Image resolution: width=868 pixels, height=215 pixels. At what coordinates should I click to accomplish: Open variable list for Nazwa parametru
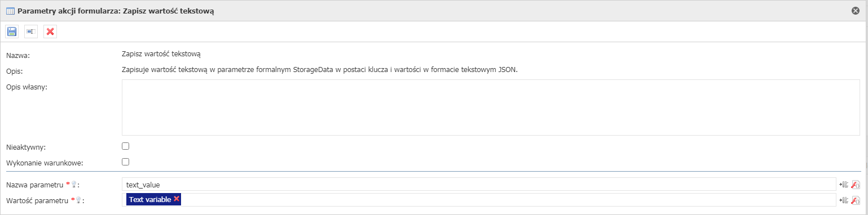click(844, 184)
